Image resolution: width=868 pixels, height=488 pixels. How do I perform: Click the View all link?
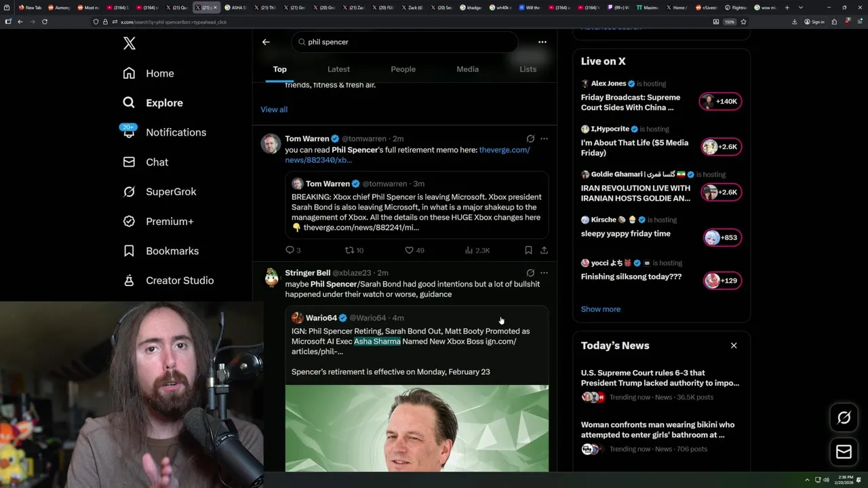click(274, 109)
